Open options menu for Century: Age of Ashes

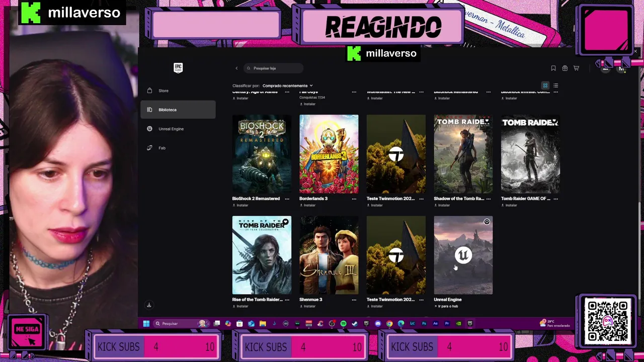pyautogui.click(x=287, y=92)
